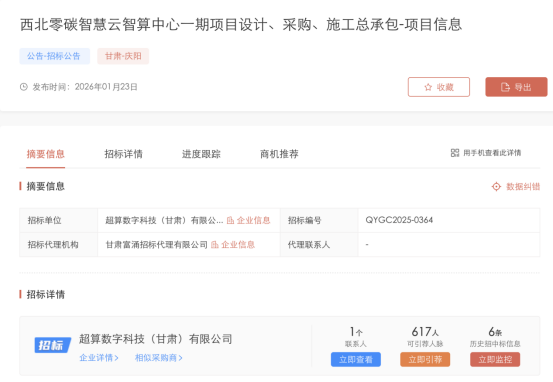This screenshot has height=382, width=553.
Task: Click the document icon in 导出
Action: 505,87
